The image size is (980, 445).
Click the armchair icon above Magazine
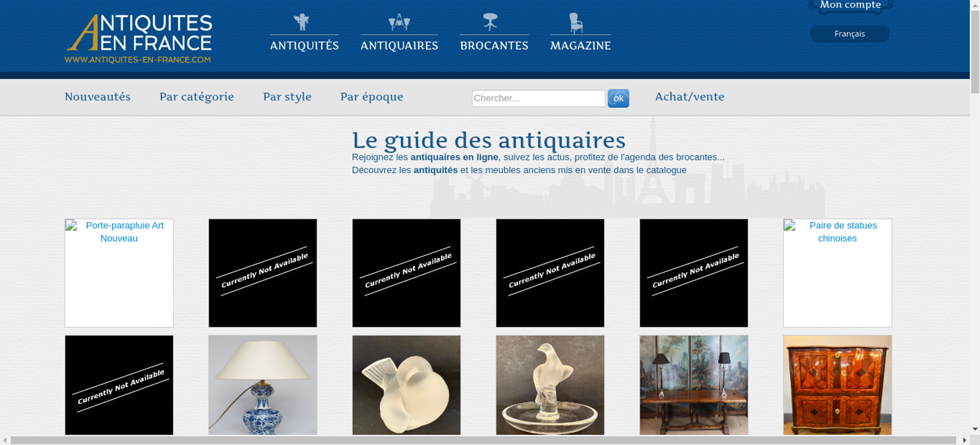[576, 23]
